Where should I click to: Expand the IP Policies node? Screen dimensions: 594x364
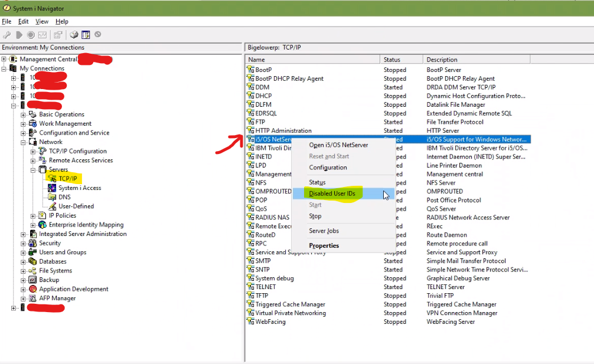point(33,215)
